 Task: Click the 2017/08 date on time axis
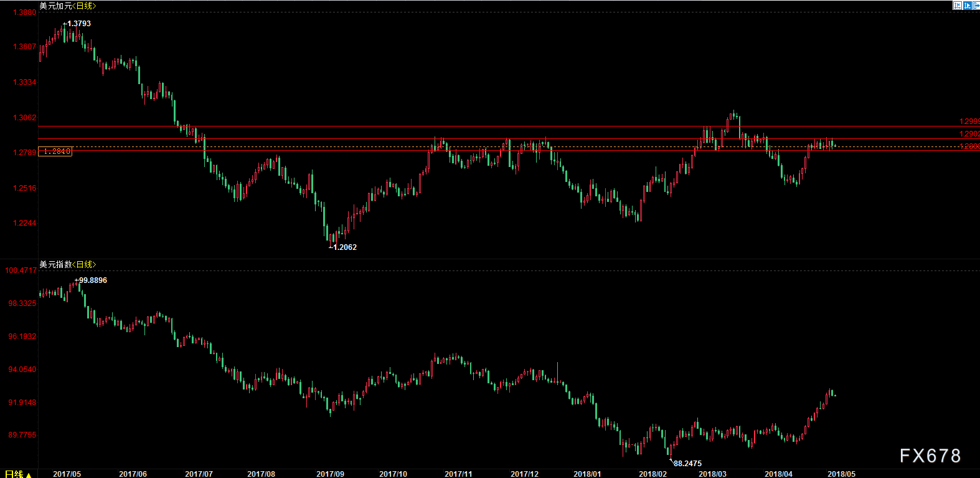[x=261, y=474]
